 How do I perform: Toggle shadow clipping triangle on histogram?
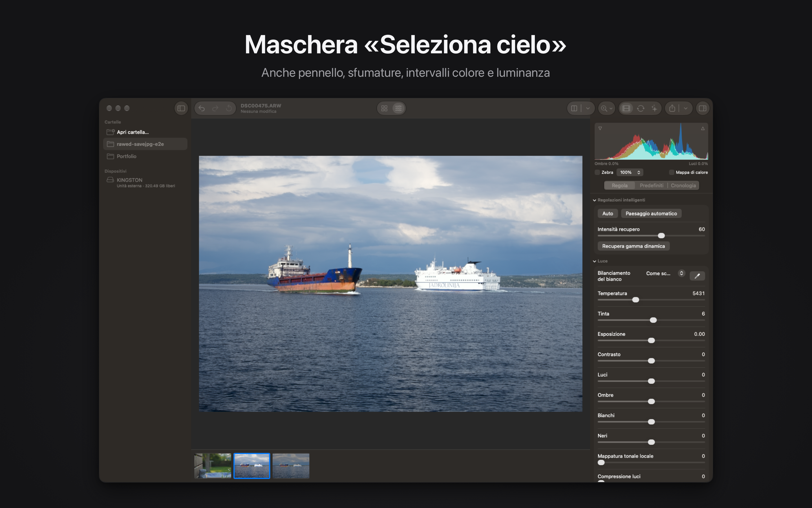[x=600, y=128]
